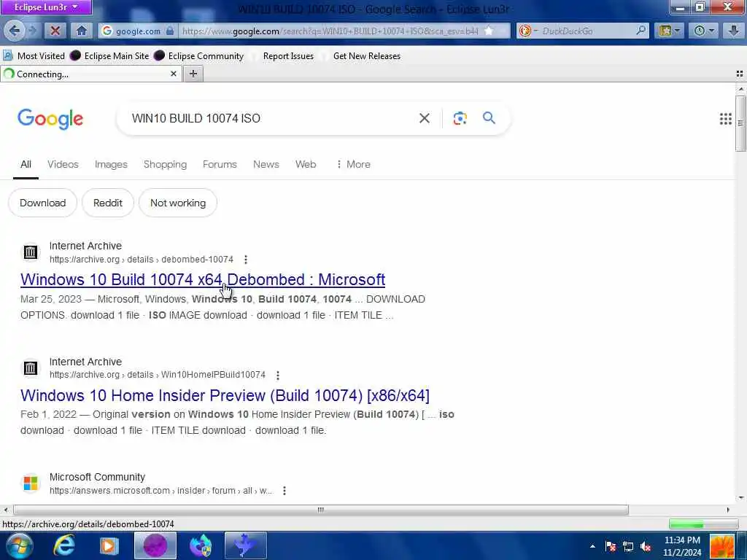Stop loading with the red X button
Screen dimensions: 747x560
click(x=55, y=31)
